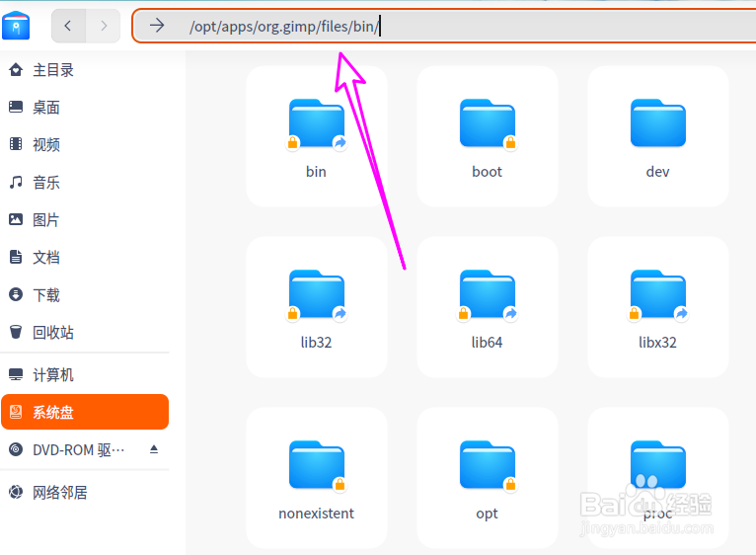Open 下载 in the sidebar
This screenshot has height=555, width=756.
click(85, 295)
